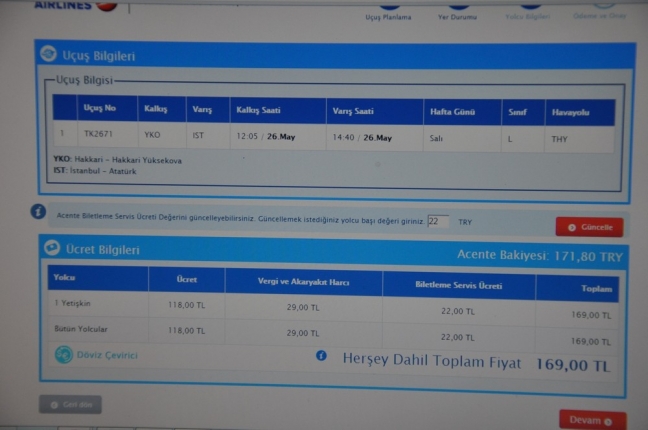Click the Uçuş Bilgileri header icon

click(48, 54)
